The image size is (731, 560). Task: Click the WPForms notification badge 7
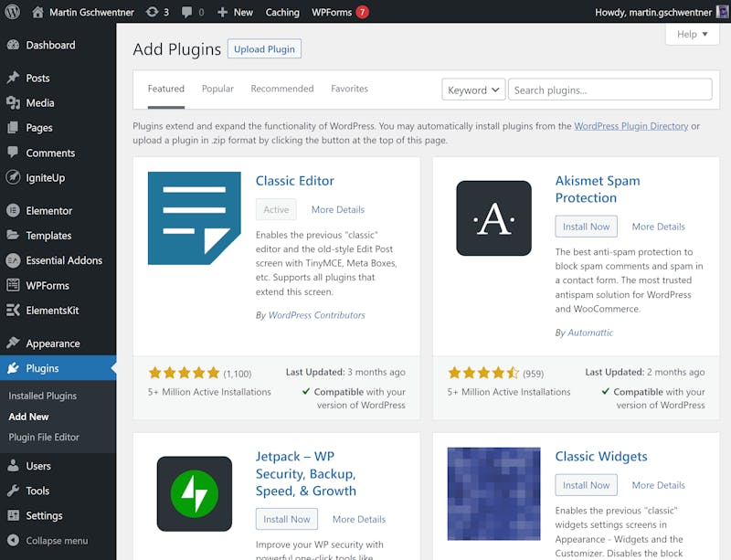362,12
